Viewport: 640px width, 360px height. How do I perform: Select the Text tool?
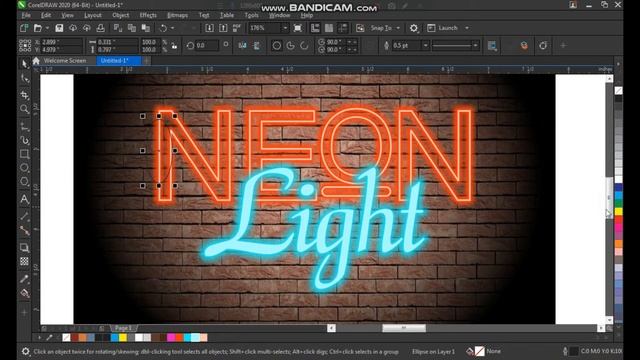point(24,199)
